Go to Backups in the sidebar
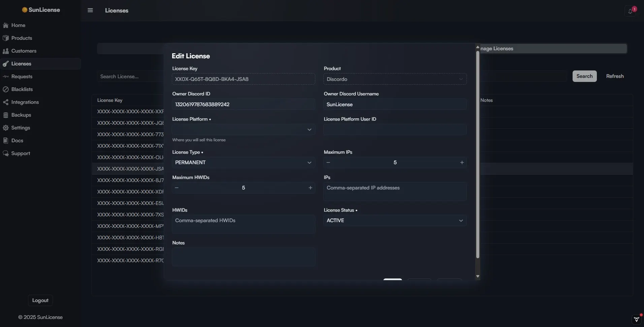This screenshot has height=327, width=644. pos(21,115)
